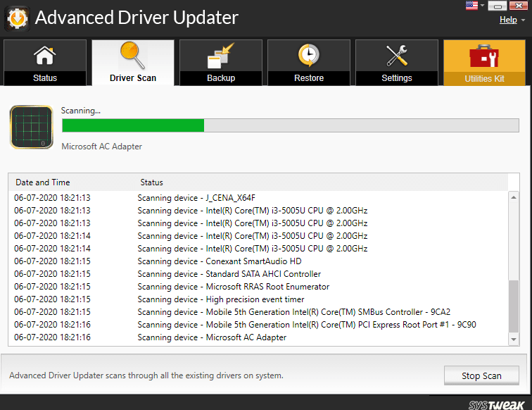Viewport: 532px width, 410px height.
Task: Click the red Utilities Kit toolbox icon
Action: tap(484, 56)
